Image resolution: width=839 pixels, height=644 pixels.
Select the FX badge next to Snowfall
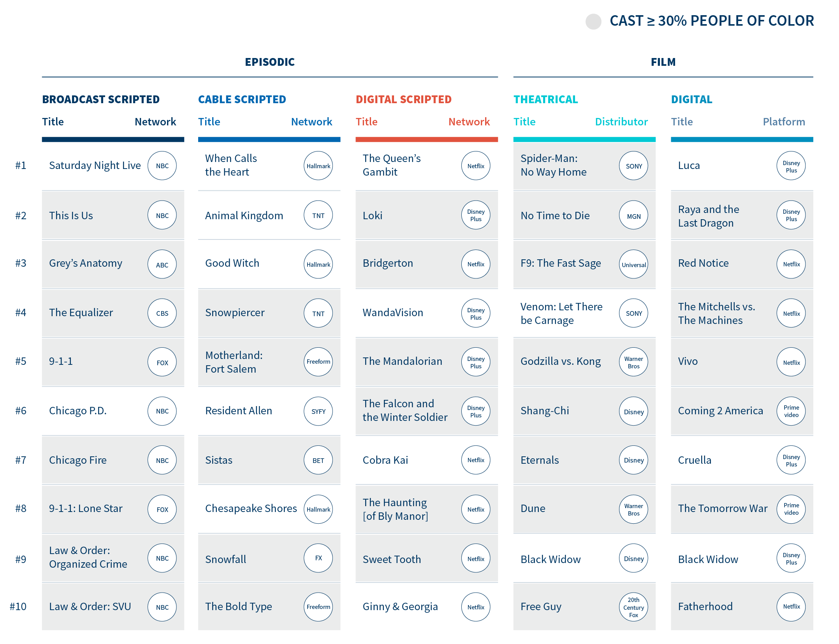coord(318,558)
